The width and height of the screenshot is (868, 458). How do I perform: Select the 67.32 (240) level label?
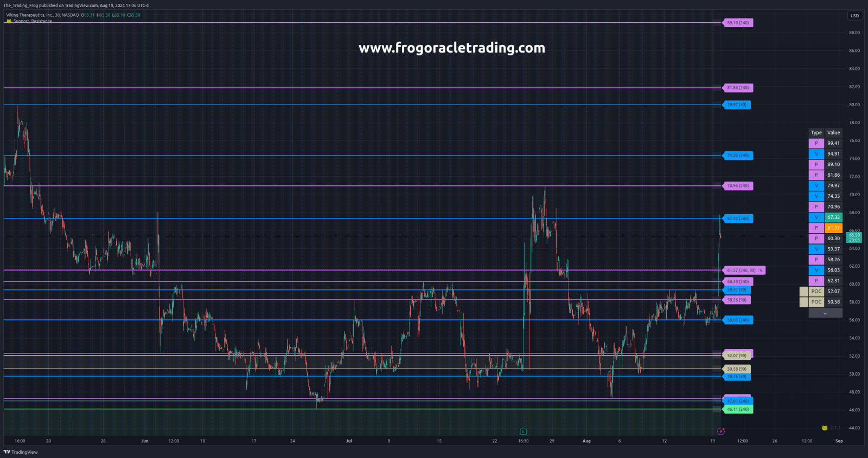coord(738,218)
